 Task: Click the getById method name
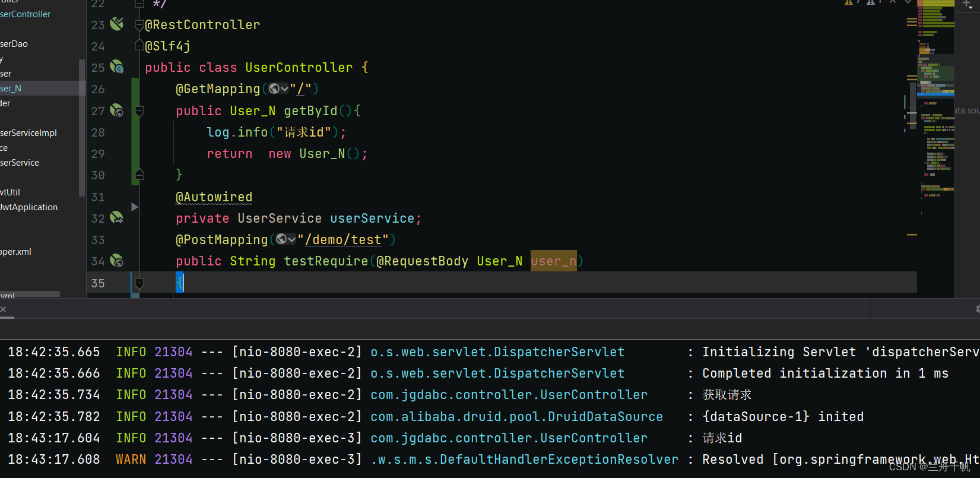pyautogui.click(x=310, y=111)
